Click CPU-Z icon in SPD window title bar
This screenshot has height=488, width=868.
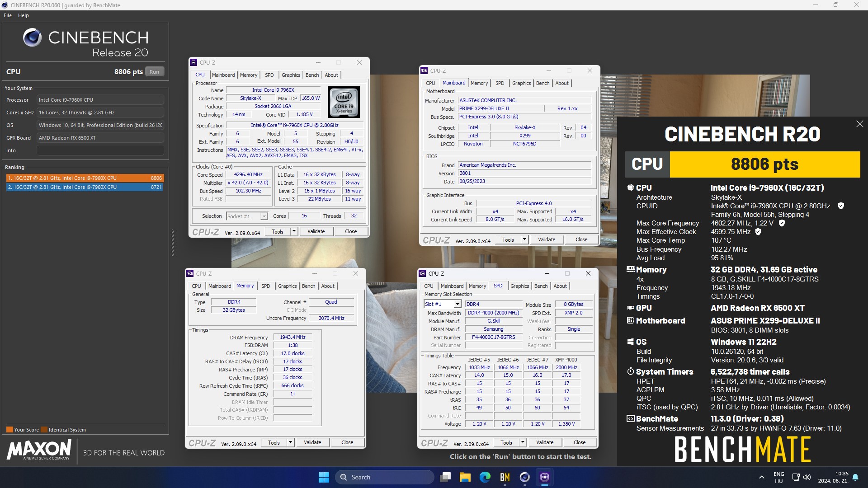[422, 273]
